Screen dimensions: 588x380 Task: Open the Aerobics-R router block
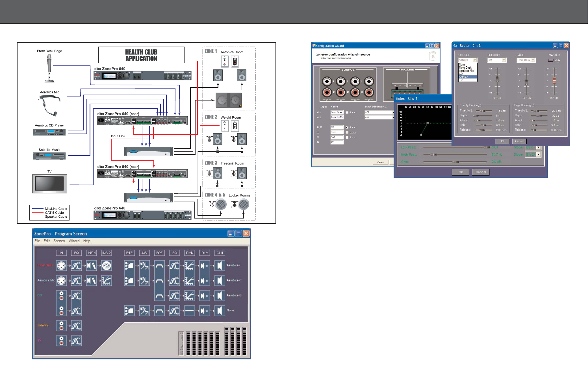129,280
